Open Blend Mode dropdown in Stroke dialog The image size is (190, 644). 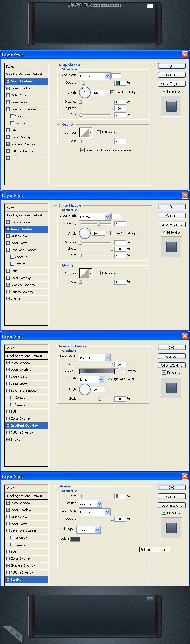pyautogui.click(x=107, y=512)
